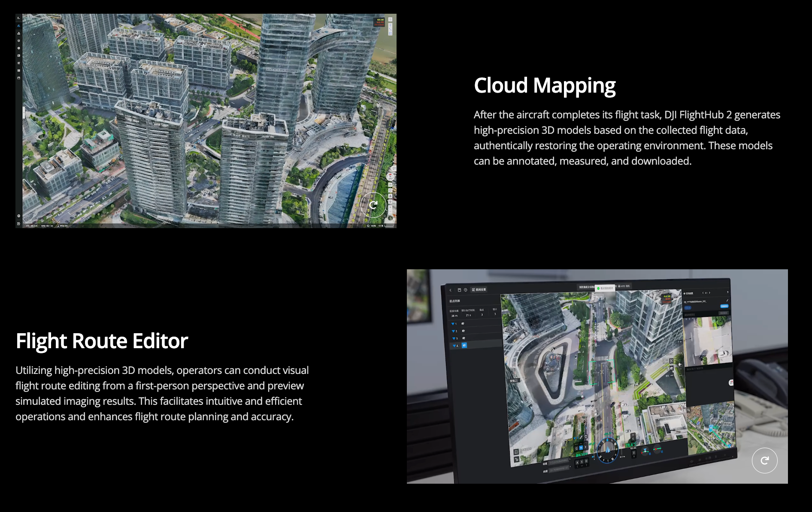Open the monitor route-editing video thumbnail
This screenshot has width=812, height=512.
coord(597,376)
